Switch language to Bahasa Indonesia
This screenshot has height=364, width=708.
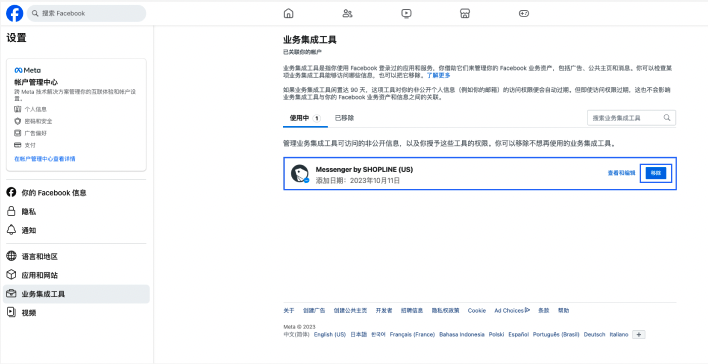[x=462, y=335]
